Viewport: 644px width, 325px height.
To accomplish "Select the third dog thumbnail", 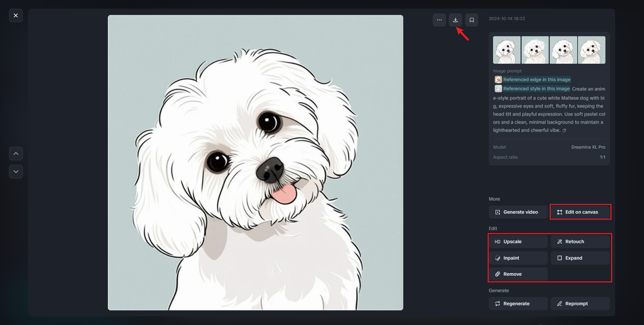I will (x=563, y=50).
